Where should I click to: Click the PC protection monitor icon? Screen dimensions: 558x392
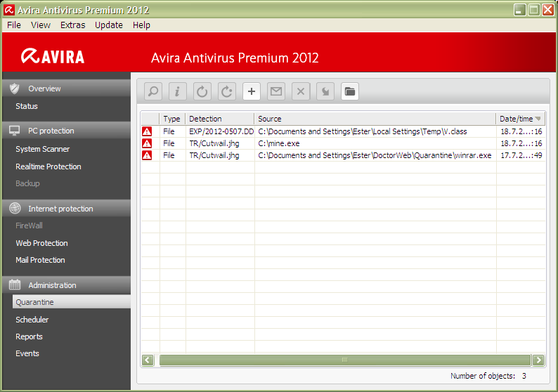pos(15,131)
